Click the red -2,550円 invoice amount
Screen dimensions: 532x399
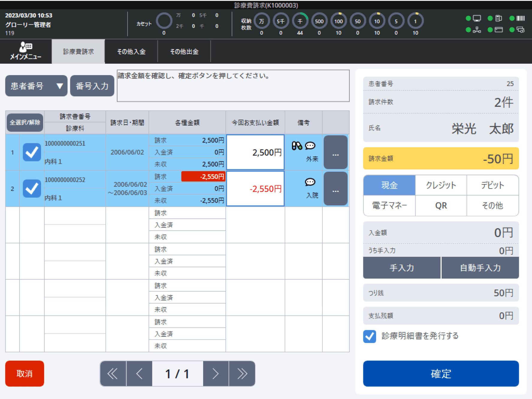pyautogui.click(x=203, y=177)
